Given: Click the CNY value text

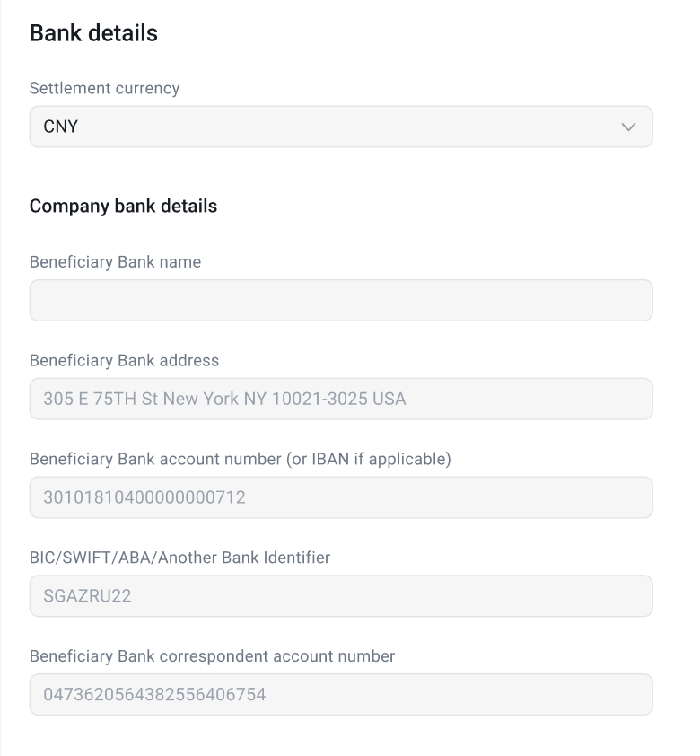Looking at the screenshot, I should click(x=61, y=127).
